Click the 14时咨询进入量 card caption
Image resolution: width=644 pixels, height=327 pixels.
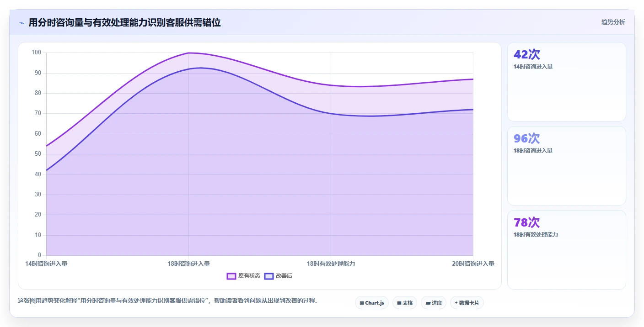click(x=533, y=67)
